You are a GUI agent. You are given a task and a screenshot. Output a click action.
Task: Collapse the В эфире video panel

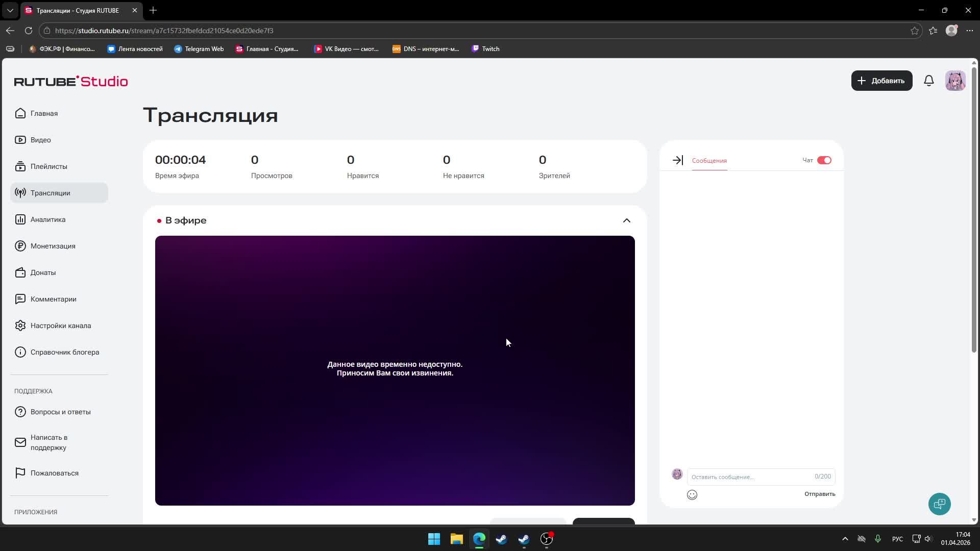tap(627, 220)
